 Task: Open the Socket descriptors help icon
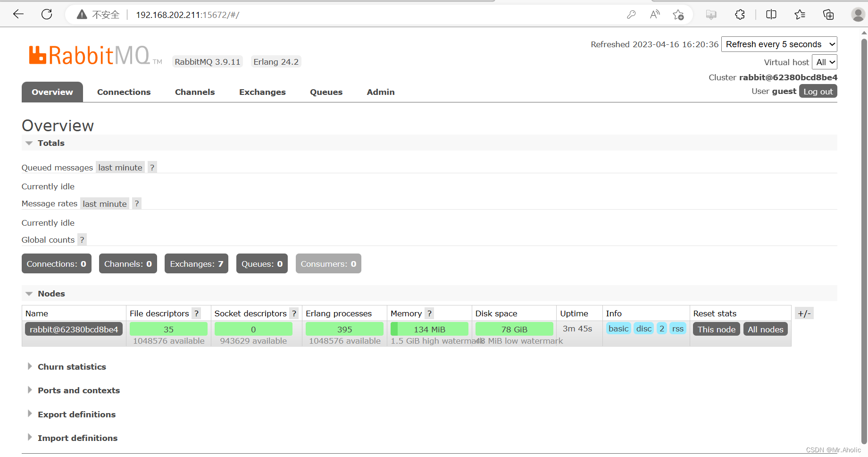coord(294,313)
